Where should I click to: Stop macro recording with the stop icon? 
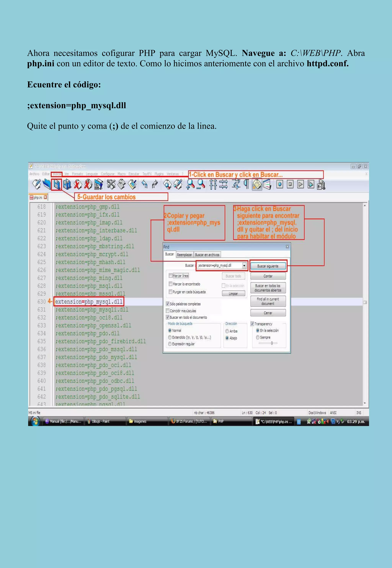click(x=290, y=184)
